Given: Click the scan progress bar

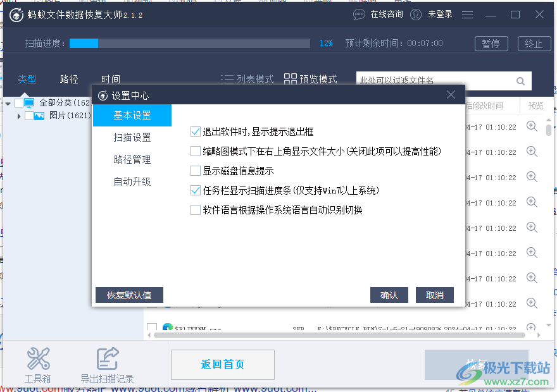Looking at the screenshot, I should (190, 43).
